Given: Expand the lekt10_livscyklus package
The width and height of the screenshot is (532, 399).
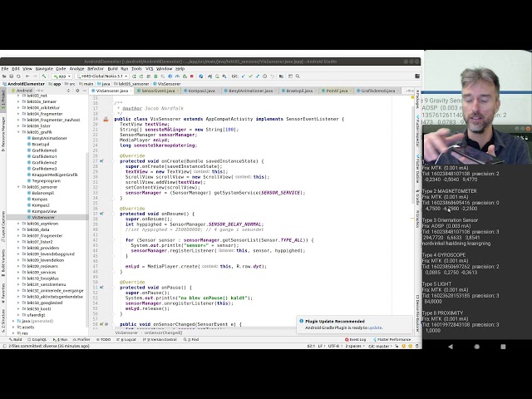Looking at the screenshot, I should coord(18,278).
